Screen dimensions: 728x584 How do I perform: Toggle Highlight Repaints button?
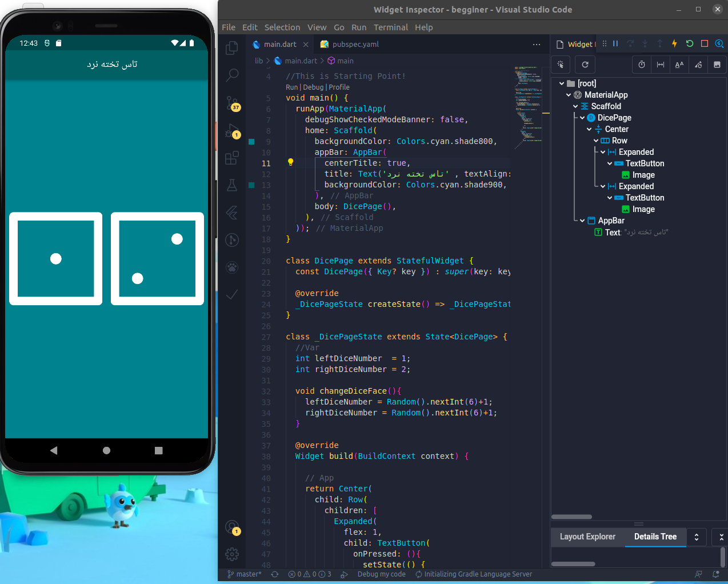[x=698, y=65]
